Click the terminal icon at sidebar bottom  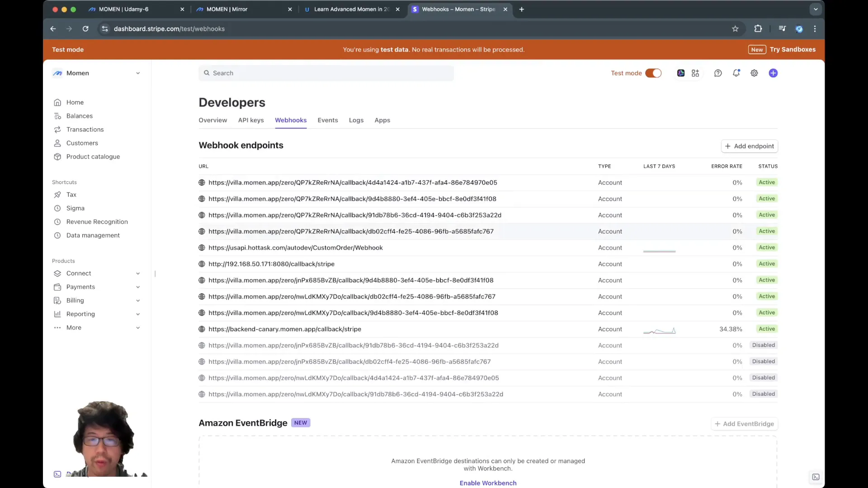(57, 474)
